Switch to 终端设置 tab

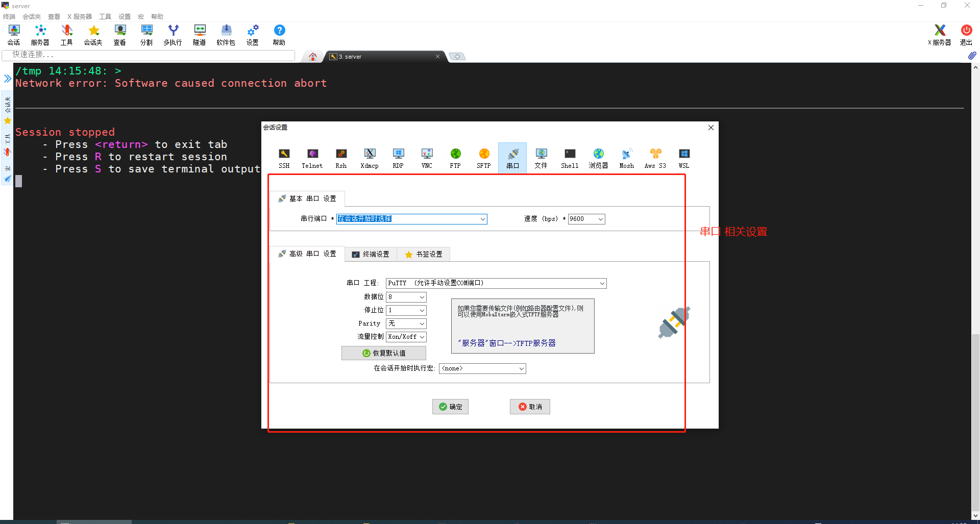tap(371, 254)
